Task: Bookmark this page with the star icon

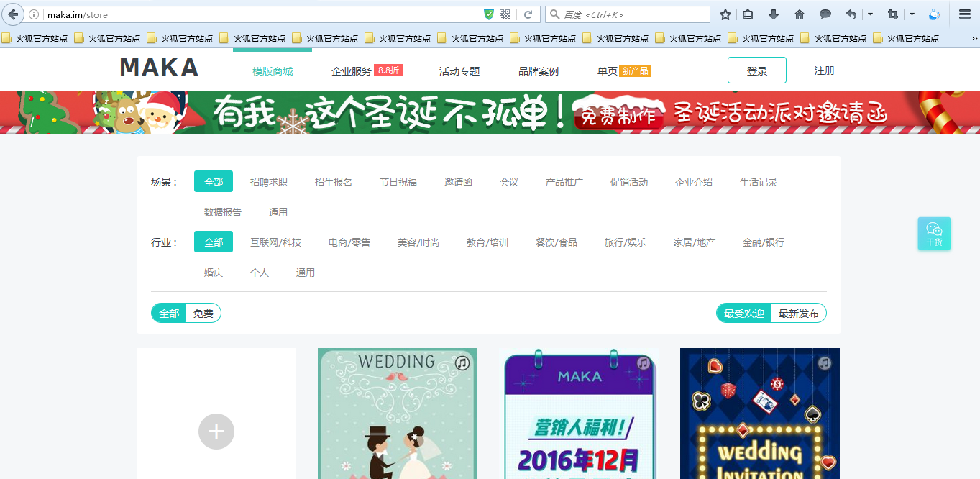Action: click(725, 14)
